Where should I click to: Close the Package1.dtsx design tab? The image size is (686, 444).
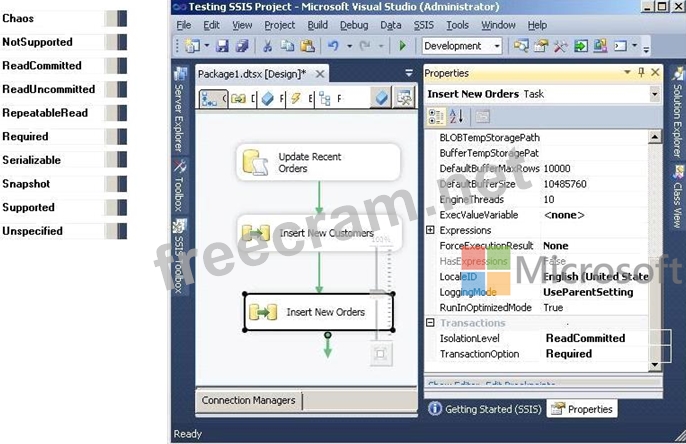tap(320, 74)
